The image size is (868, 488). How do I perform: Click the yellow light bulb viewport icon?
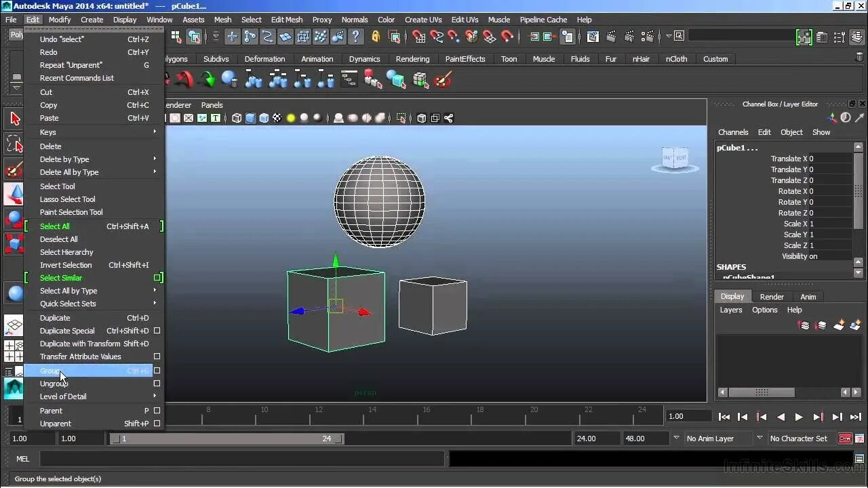[x=290, y=118]
